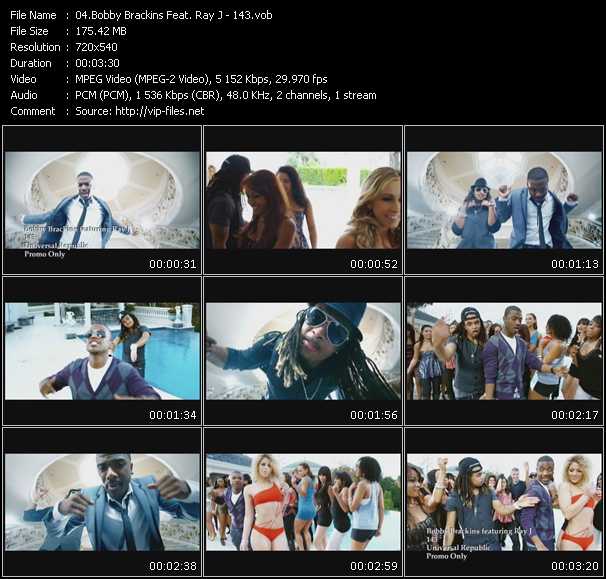
Task: Click the timestamp 00:00:52
Action: pos(374,264)
